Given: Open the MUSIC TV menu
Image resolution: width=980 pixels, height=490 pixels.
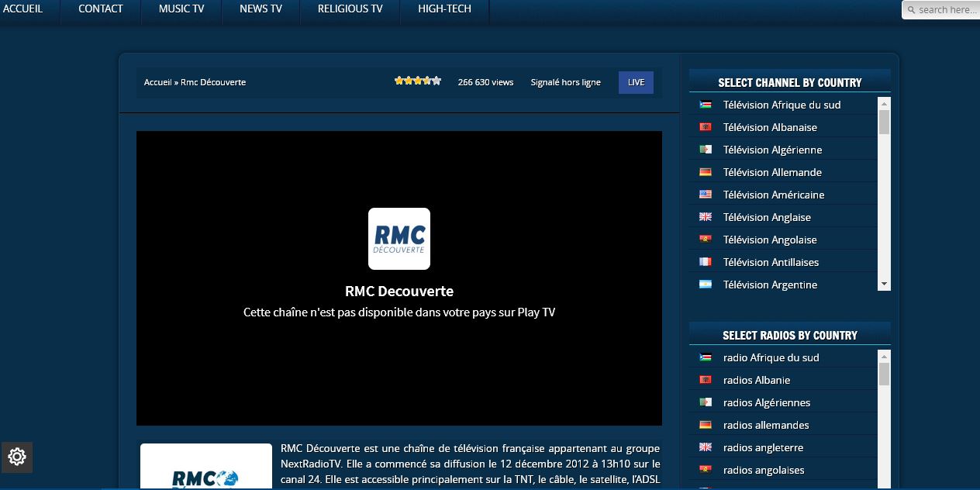Looking at the screenshot, I should (181, 9).
